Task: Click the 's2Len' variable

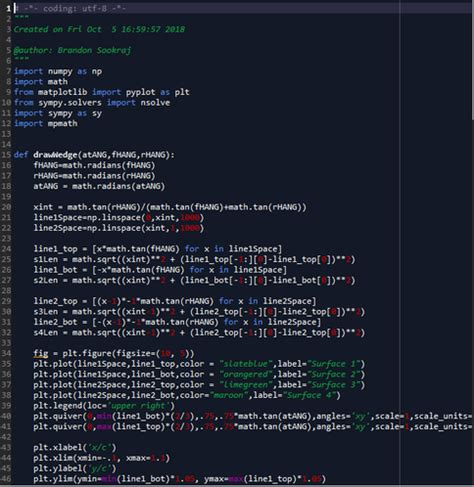Action: 45,280
